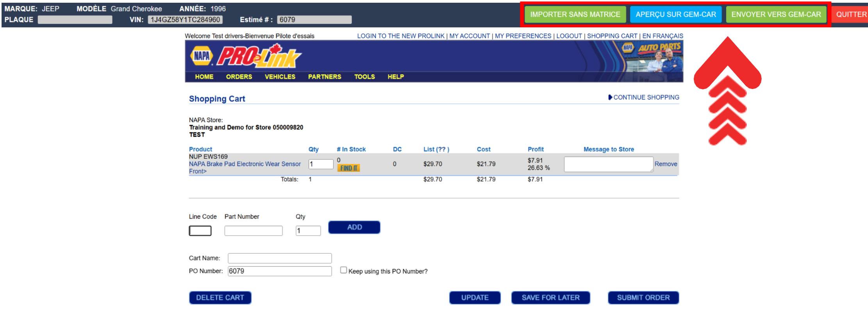Click the Continue Shopping arrow link
The width and height of the screenshot is (868, 311).
pyautogui.click(x=644, y=97)
